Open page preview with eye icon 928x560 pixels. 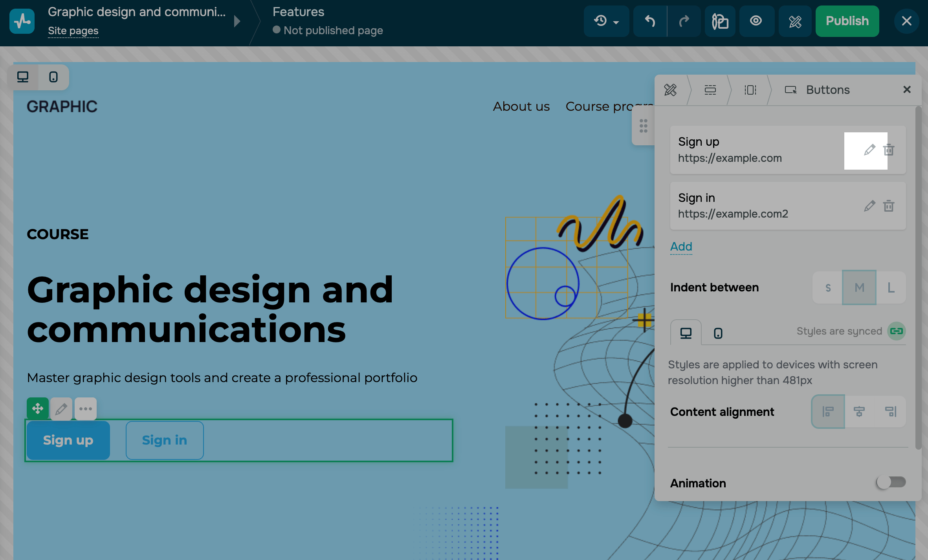(756, 21)
